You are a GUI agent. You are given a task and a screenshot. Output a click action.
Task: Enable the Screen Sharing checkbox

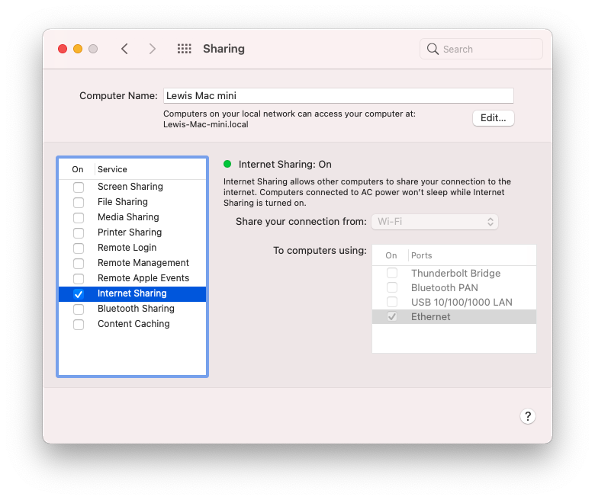click(79, 187)
